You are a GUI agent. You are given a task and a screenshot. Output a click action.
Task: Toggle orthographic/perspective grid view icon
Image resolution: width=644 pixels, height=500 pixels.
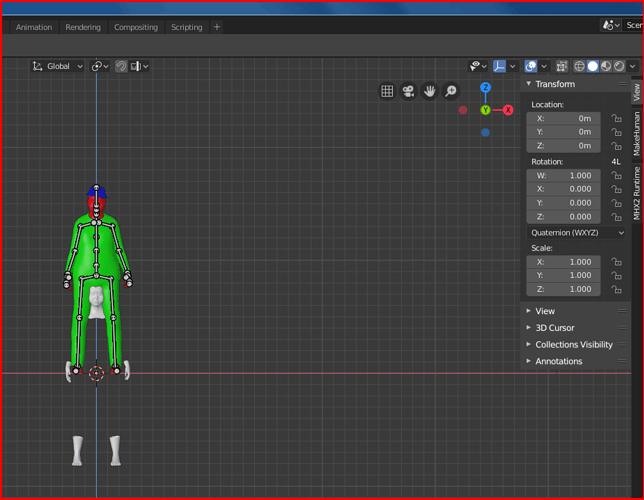pos(387,91)
